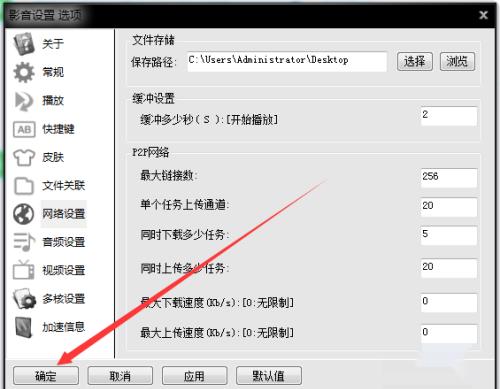Click the acceleration info (加速信息) icon

pyautogui.click(x=24, y=327)
